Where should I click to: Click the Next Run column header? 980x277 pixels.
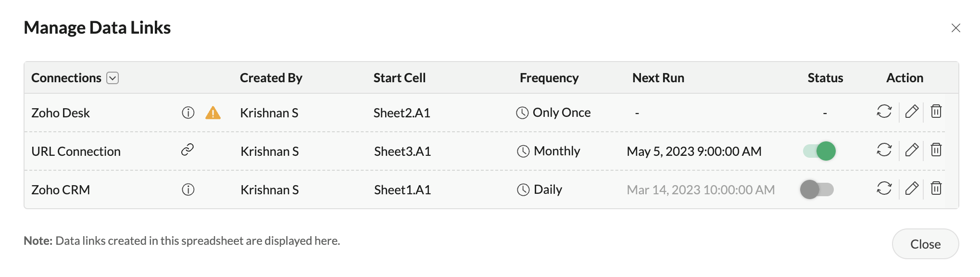[x=658, y=78]
